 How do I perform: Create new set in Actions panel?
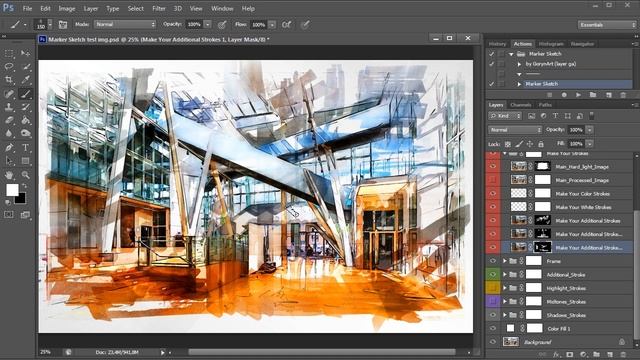pyautogui.click(x=593, y=95)
